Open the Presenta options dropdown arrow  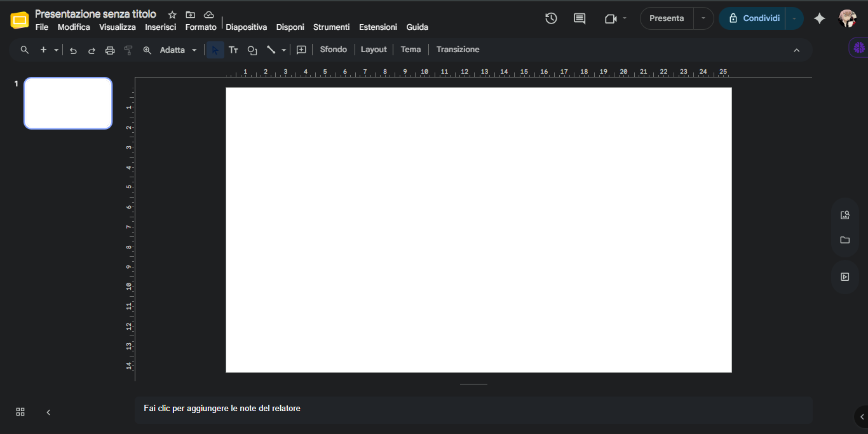pyautogui.click(x=703, y=18)
